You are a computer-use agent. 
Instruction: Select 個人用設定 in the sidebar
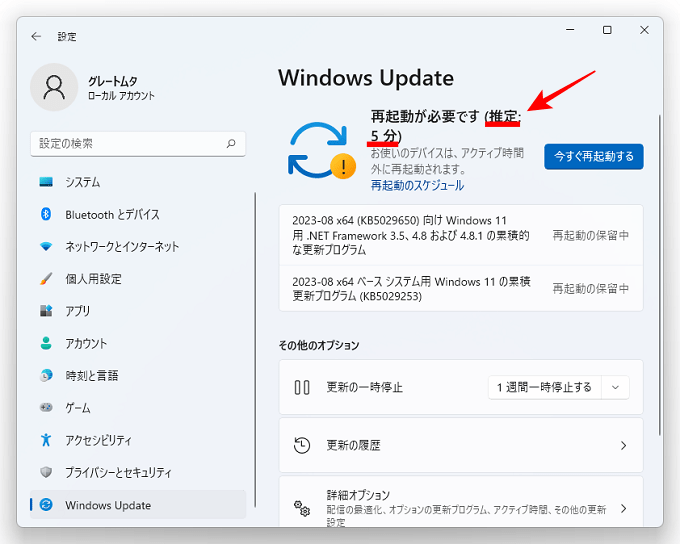click(x=138, y=279)
